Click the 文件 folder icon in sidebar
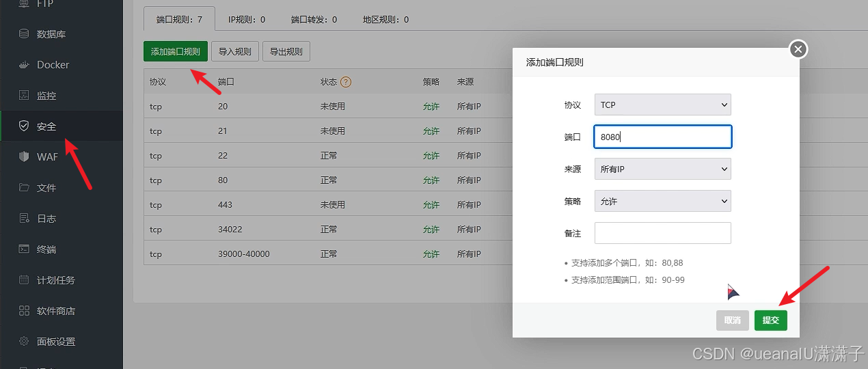Screen dimensions: 868x369 click(x=24, y=187)
